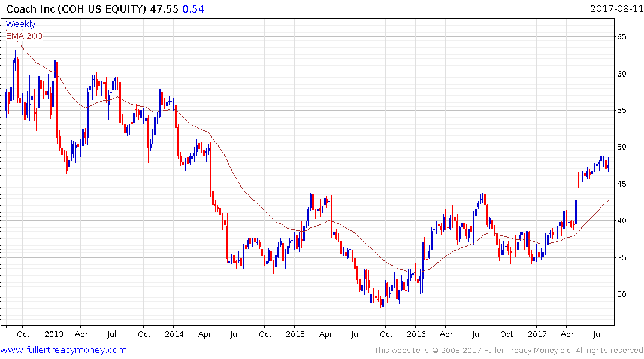Select the price change value 0.54

[193, 9]
